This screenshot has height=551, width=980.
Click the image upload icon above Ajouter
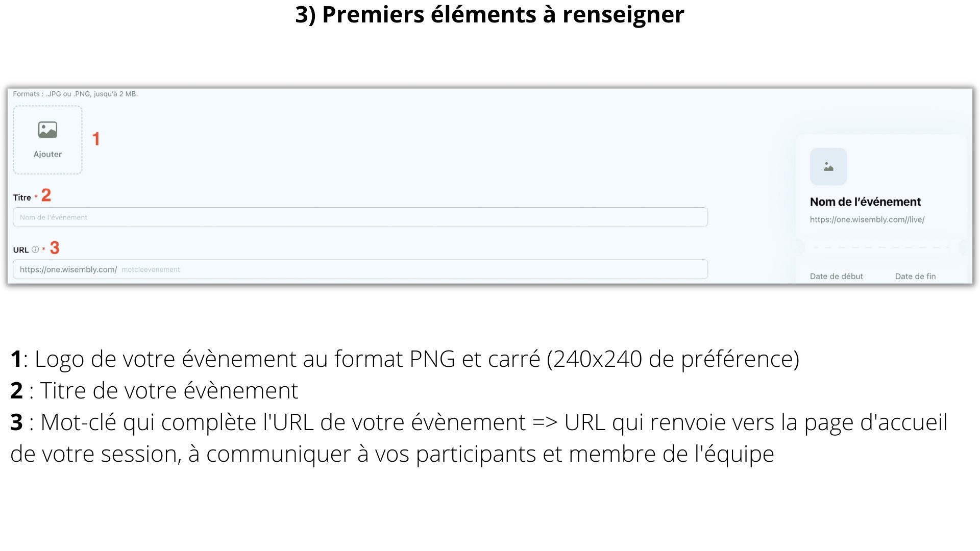[x=47, y=130]
